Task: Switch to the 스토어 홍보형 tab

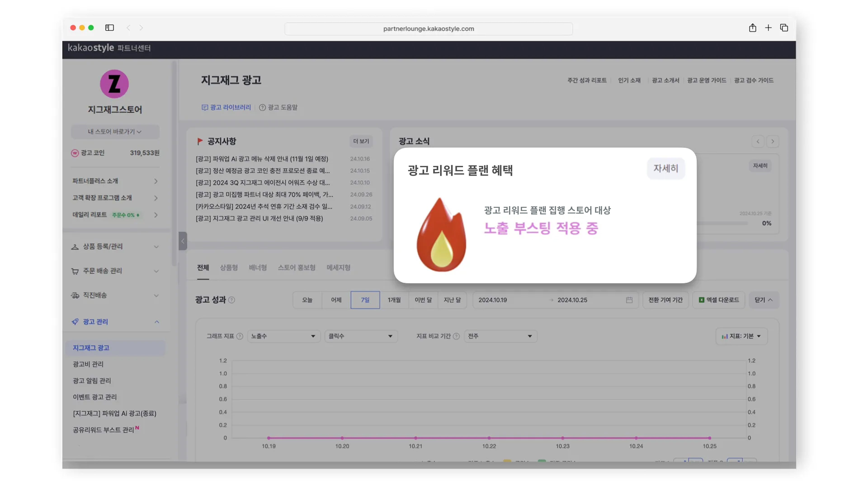Action: click(x=297, y=268)
